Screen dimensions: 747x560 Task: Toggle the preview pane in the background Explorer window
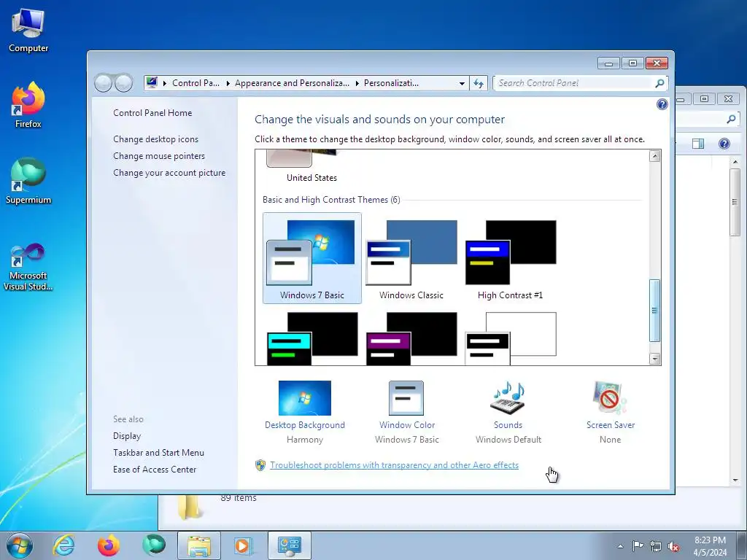point(698,144)
